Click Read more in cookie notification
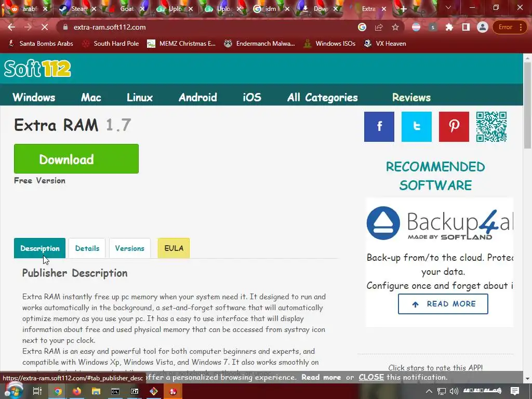The width and height of the screenshot is (532, 399). [x=321, y=377]
